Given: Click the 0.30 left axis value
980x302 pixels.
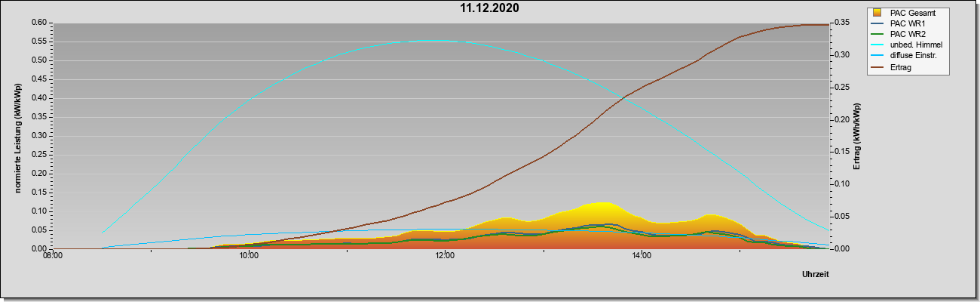Looking at the screenshot, I should 39,136.
